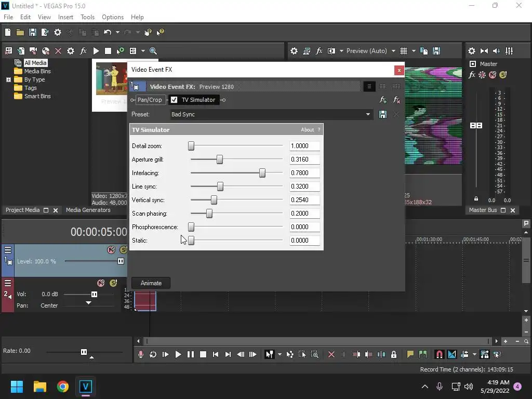Toggle split screen view in preview
This screenshot has height=399, width=532.
[331, 51]
